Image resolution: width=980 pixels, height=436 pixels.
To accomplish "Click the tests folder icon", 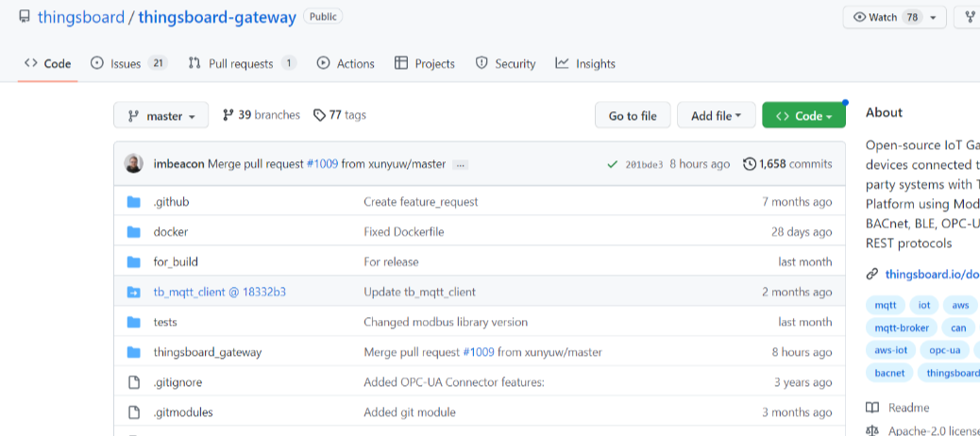I will tap(134, 322).
